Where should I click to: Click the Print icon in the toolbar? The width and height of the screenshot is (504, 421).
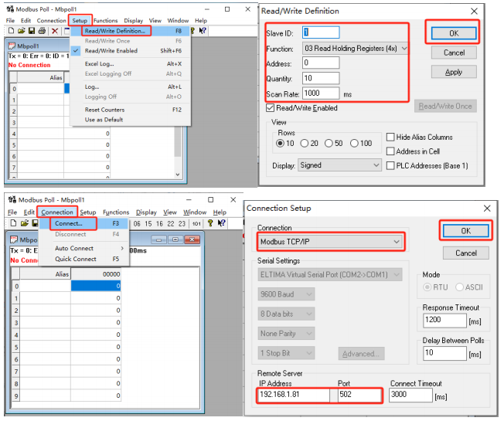(x=42, y=31)
